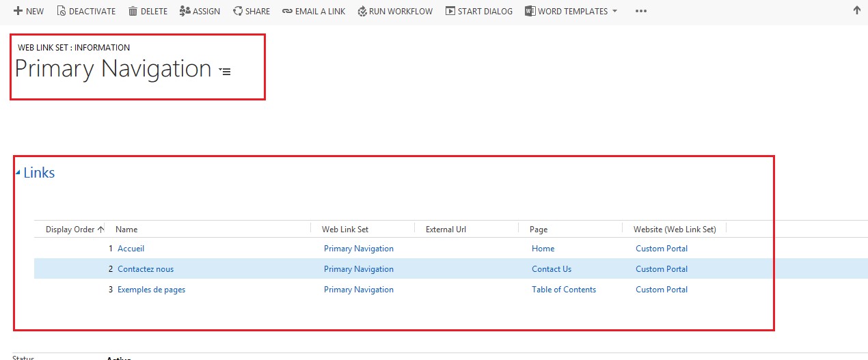
Task: Click the Deactivate icon in command bar
Action: 61,11
